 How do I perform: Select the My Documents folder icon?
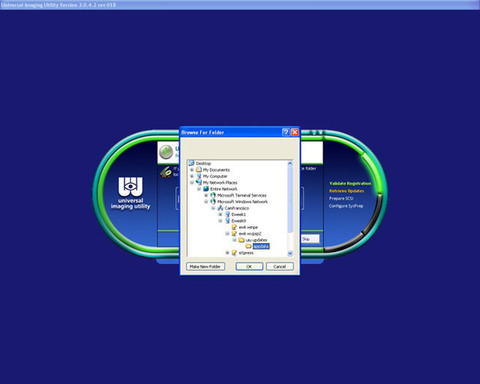pyautogui.click(x=199, y=170)
